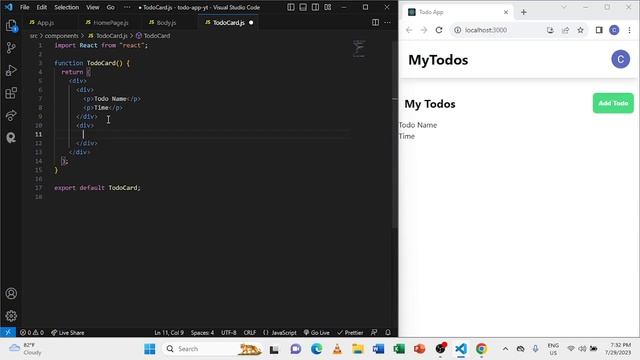The image size is (640, 360).
Task: Open Windows Start menu
Action: (150, 349)
